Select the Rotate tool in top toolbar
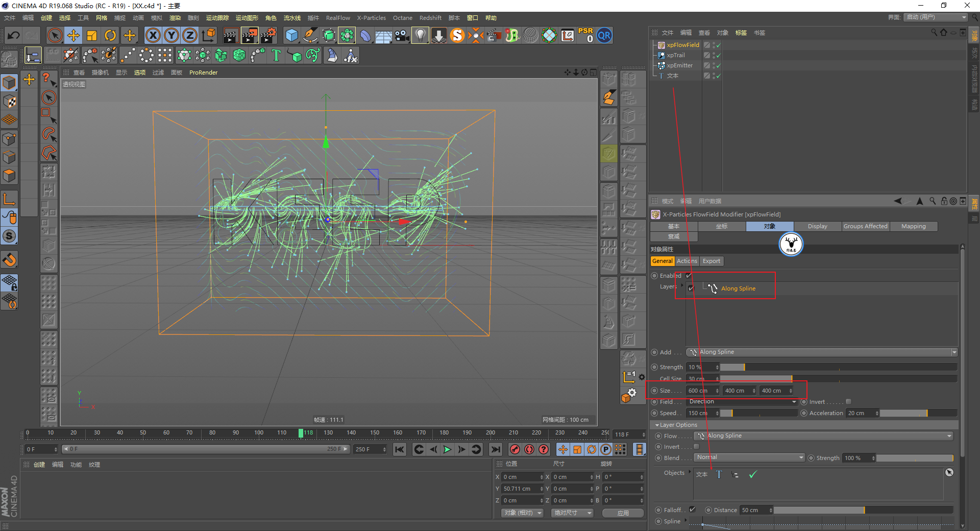980x531 pixels. [x=110, y=35]
